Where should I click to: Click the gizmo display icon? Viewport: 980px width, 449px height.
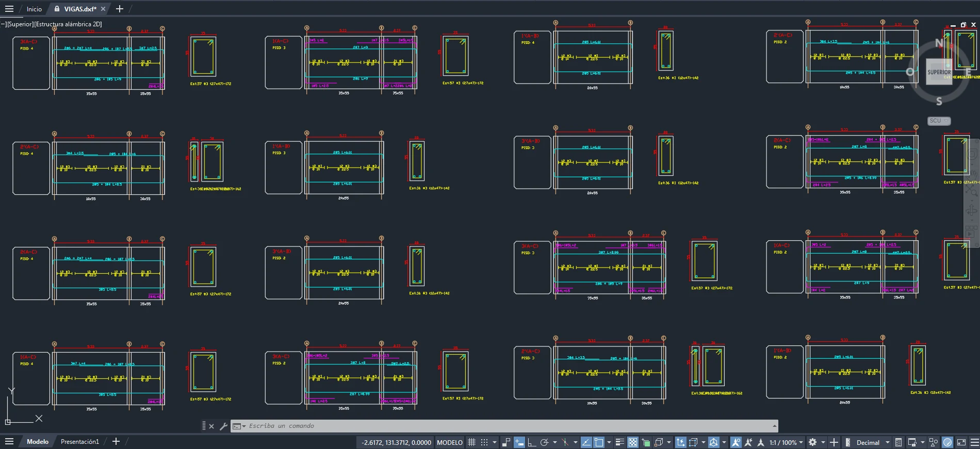pyautogui.click(x=713, y=442)
